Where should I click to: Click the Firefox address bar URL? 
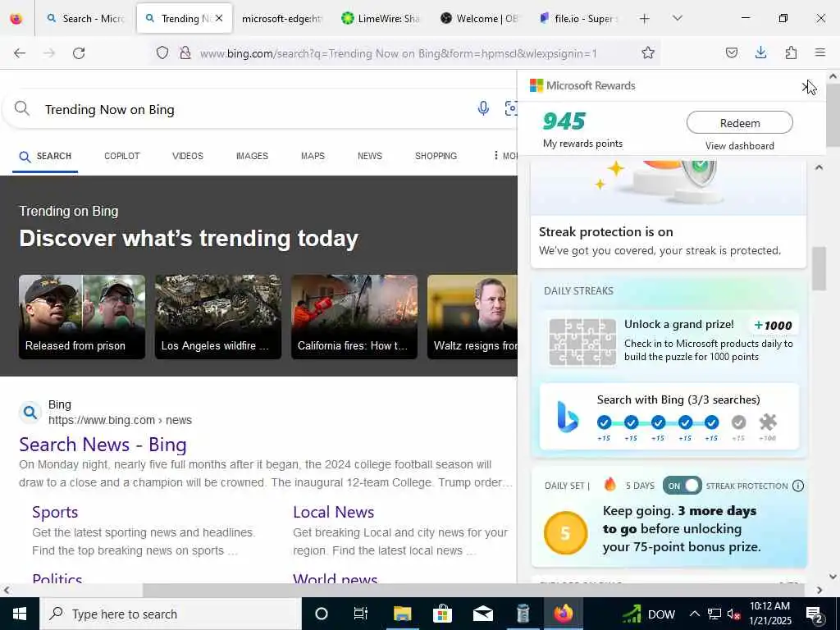[x=398, y=53]
